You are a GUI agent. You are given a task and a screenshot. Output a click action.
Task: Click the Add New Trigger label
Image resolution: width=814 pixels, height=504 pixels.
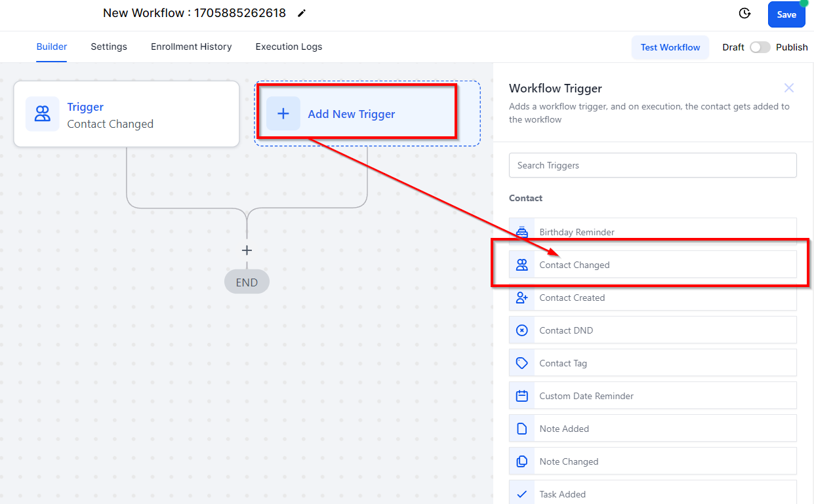pos(352,114)
